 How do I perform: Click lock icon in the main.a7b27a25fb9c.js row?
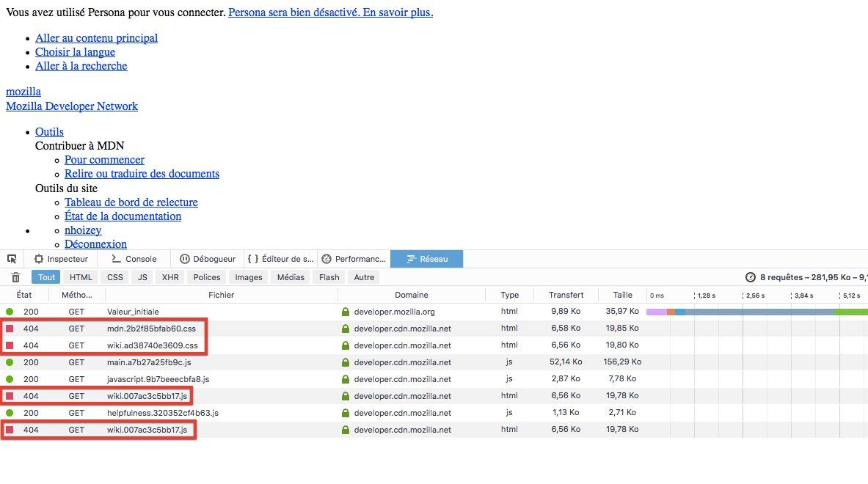pos(345,362)
